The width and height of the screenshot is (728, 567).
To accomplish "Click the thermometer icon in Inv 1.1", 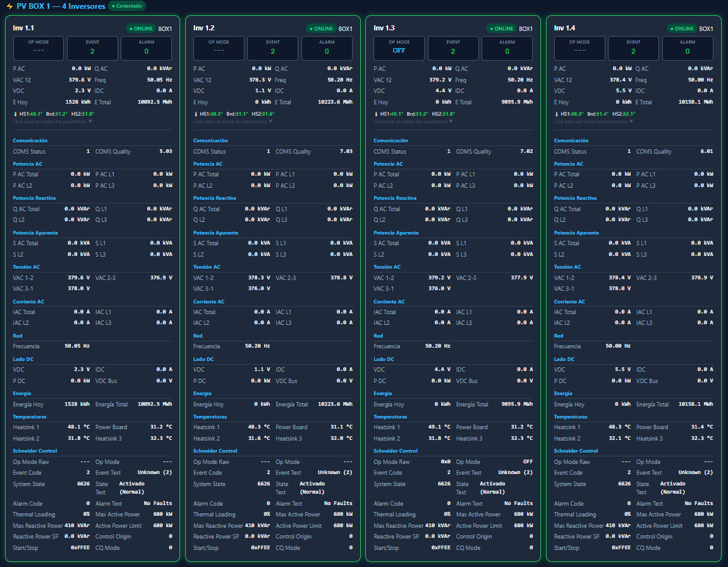I will point(15,114).
